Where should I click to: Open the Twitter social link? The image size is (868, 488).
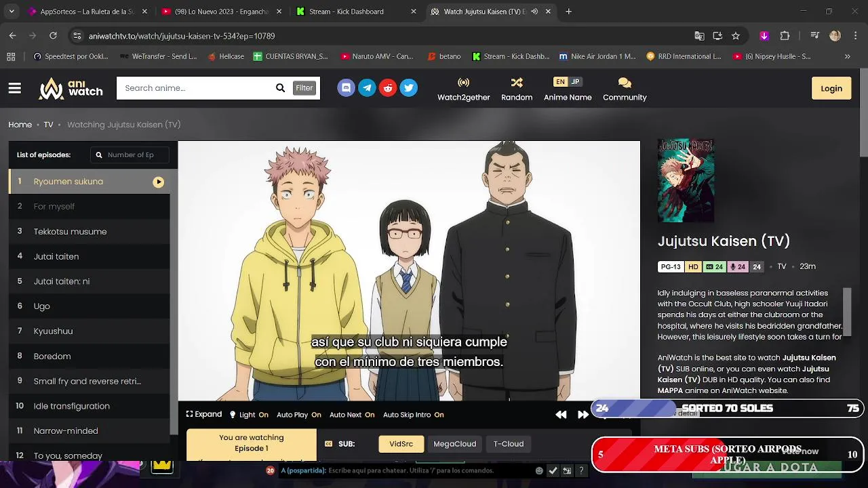tap(408, 87)
